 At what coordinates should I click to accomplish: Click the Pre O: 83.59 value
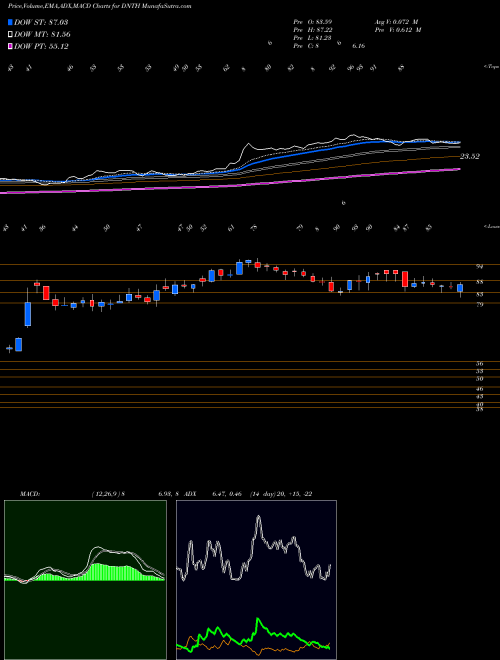[x=312, y=21]
